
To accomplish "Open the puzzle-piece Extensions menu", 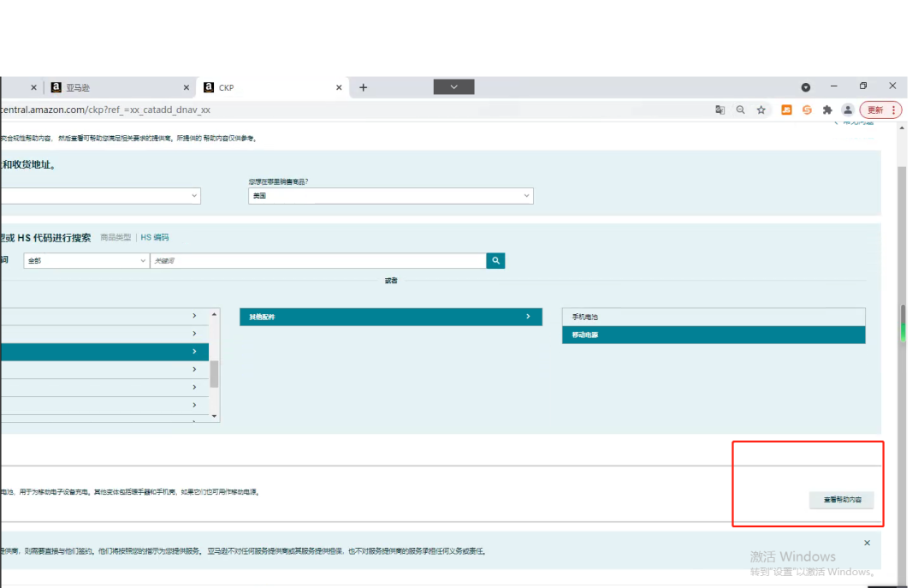I will (827, 110).
